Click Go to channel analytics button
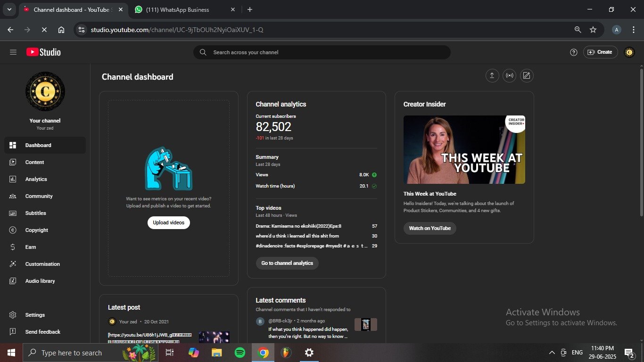 (287, 263)
